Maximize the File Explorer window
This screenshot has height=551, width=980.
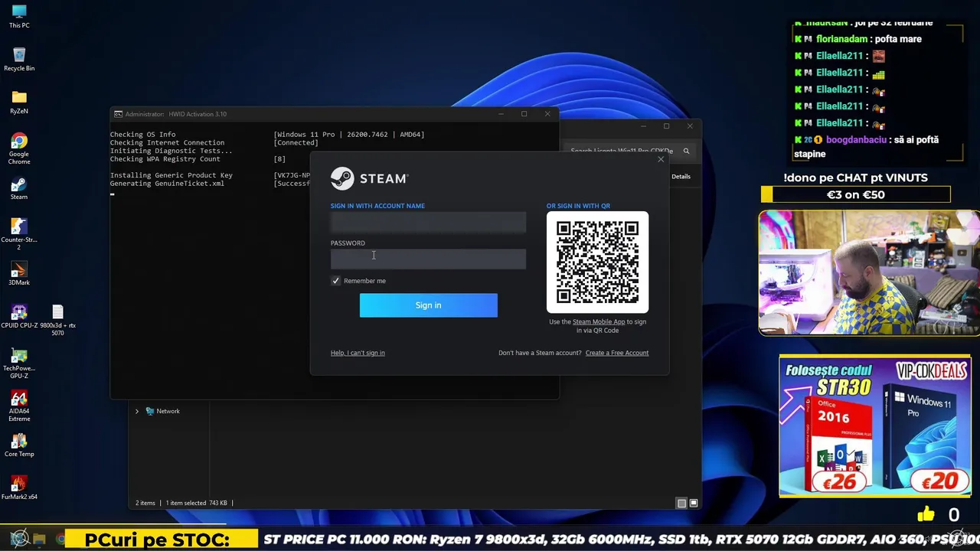tap(666, 126)
